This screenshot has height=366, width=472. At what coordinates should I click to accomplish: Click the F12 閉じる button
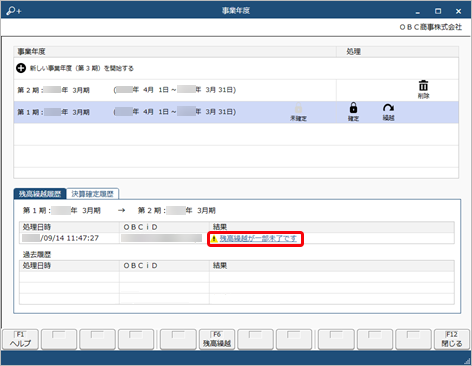[x=452, y=340]
